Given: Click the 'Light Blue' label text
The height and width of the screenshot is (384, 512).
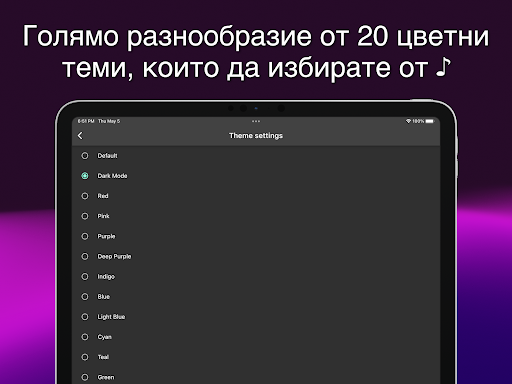Looking at the screenshot, I should 111,317.
